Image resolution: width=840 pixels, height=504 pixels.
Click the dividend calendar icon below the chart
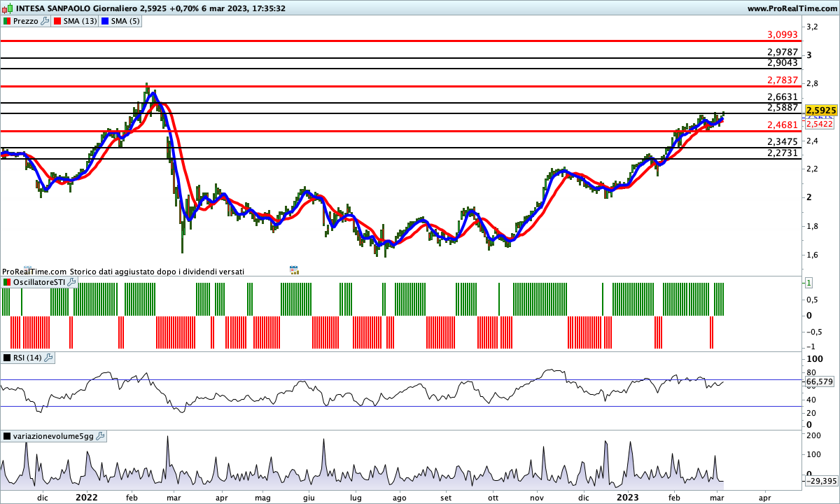(294, 269)
